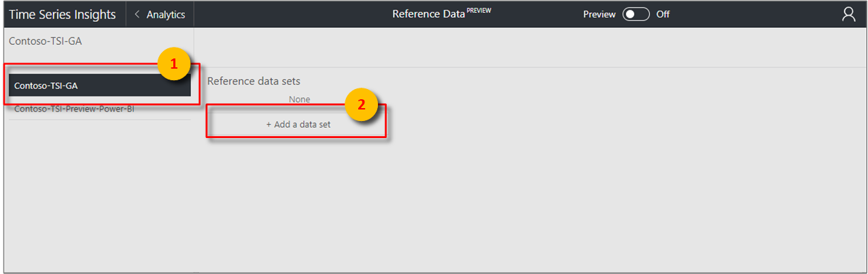The image size is (868, 274).
Task: Click the empty sidebar area below the environments
Action: (x=99, y=197)
